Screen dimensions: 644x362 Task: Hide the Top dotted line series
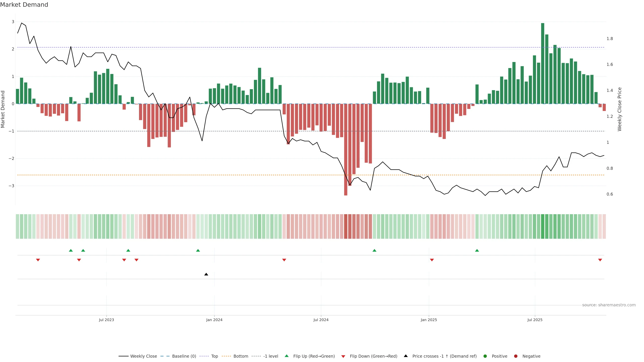pos(214,356)
